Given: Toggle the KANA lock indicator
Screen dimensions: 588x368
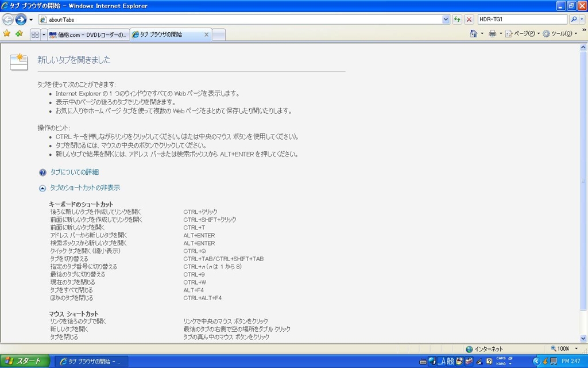Looking at the screenshot, I should coord(501,364).
